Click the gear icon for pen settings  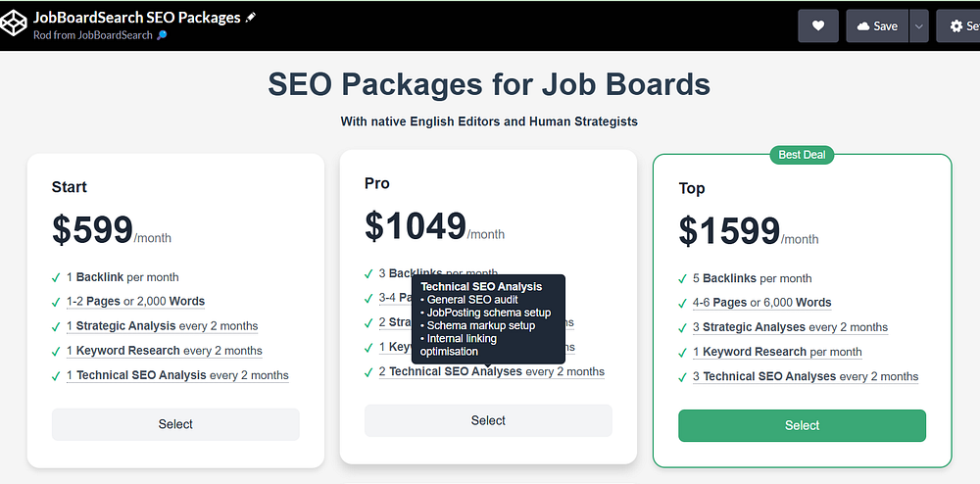(x=956, y=26)
